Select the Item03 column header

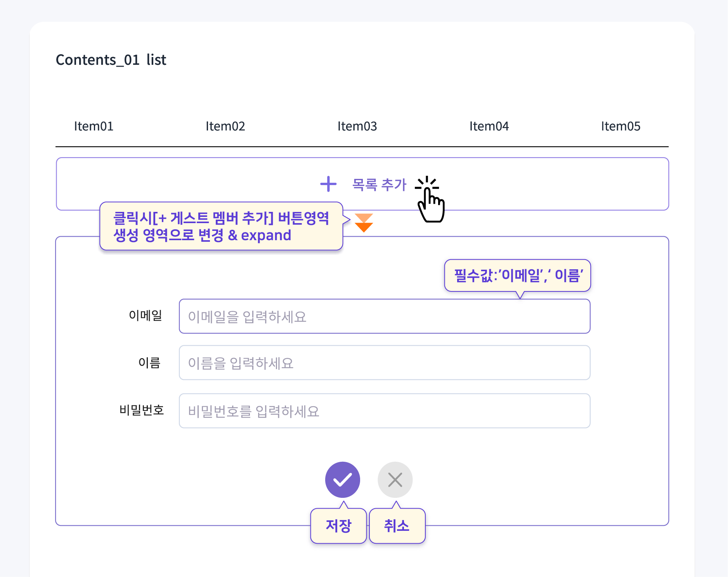tap(357, 126)
